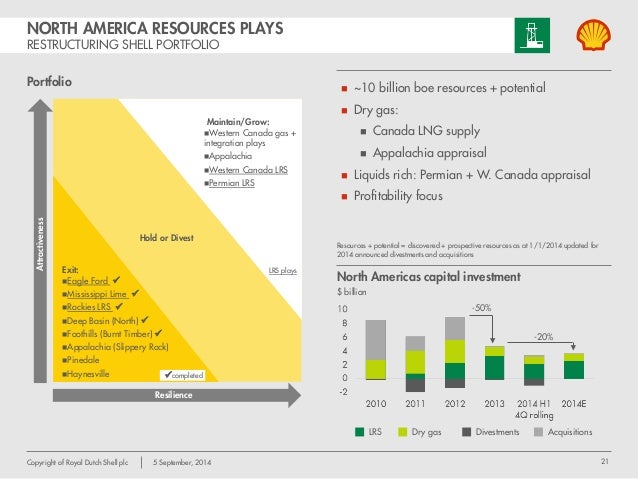
Task: Click the checkmark next to Eagle Ford
Action: (116, 280)
